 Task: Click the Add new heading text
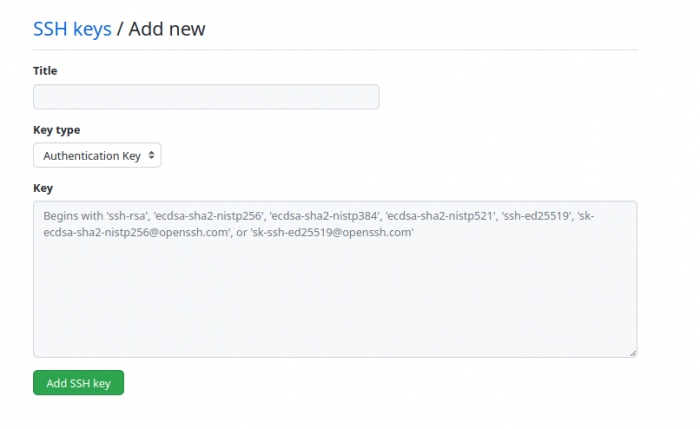pos(167,29)
